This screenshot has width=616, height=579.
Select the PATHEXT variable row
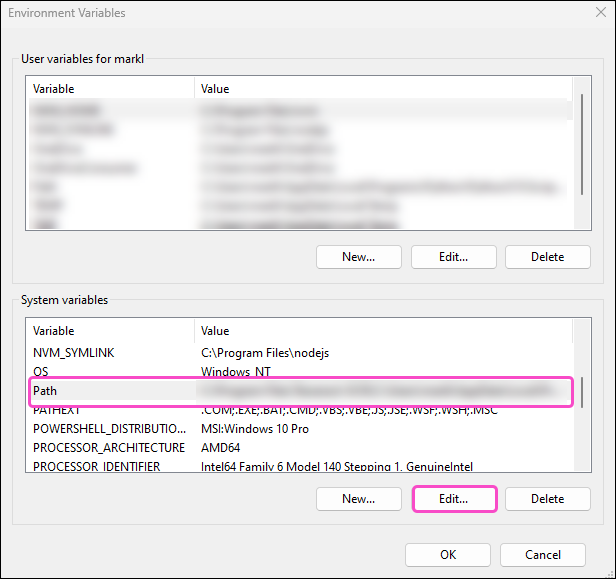[x=301, y=410]
